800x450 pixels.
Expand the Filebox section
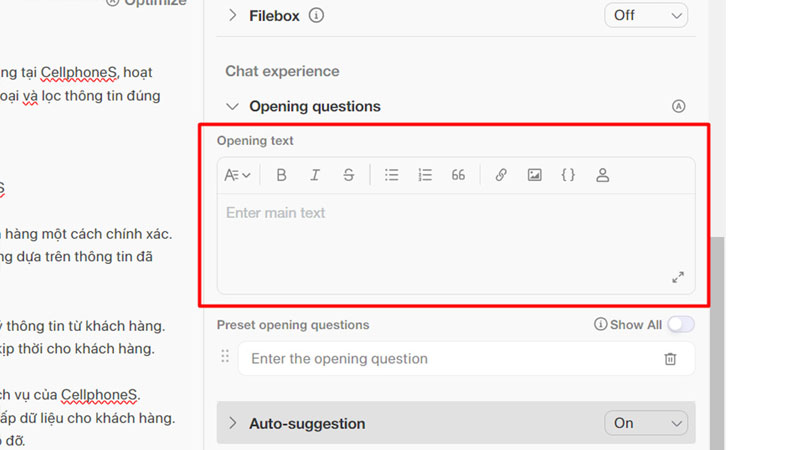click(x=233, y=16)
